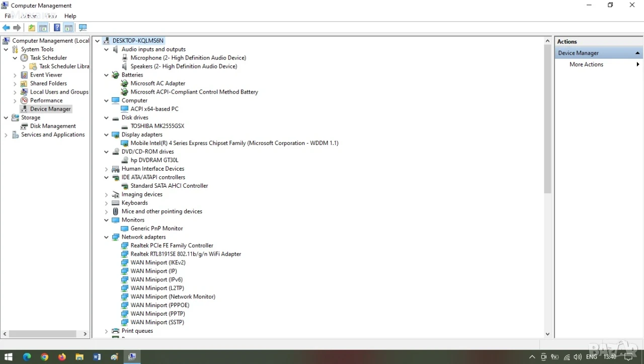Screen dimensions: 644x364
Task: Click the ENG language indicator in taskbar
Action: [592, 357]
